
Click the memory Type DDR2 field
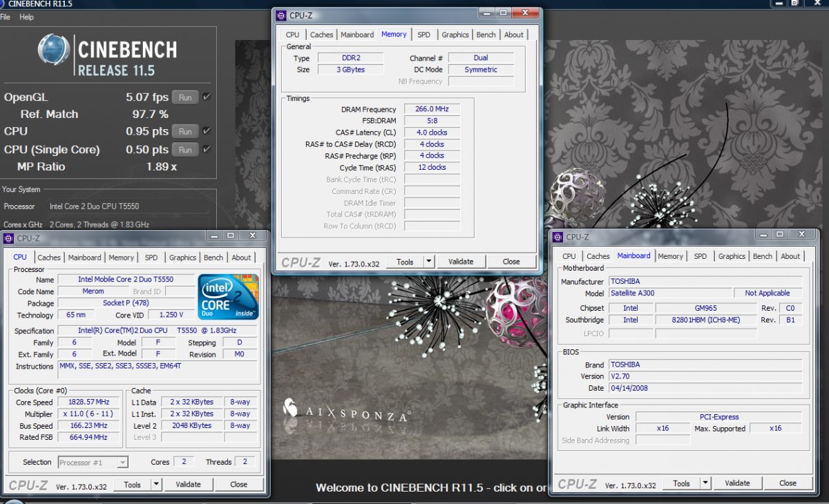pyautogui.click(x=352, y=58)
